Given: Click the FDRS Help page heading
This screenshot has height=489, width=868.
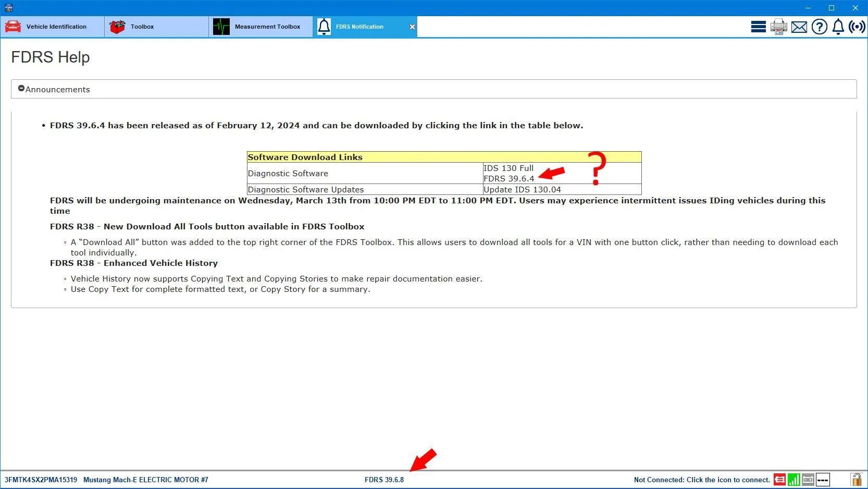Looking at the screenshot, I should point(51,57).
